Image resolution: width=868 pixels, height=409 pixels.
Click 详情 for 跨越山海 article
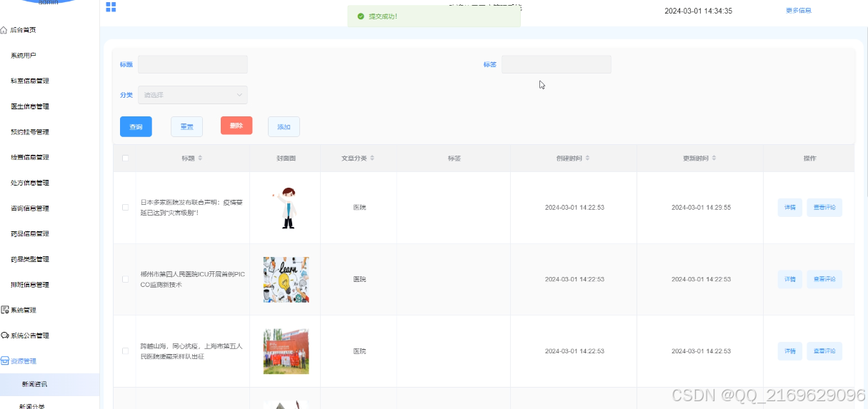tap(790, 351)
